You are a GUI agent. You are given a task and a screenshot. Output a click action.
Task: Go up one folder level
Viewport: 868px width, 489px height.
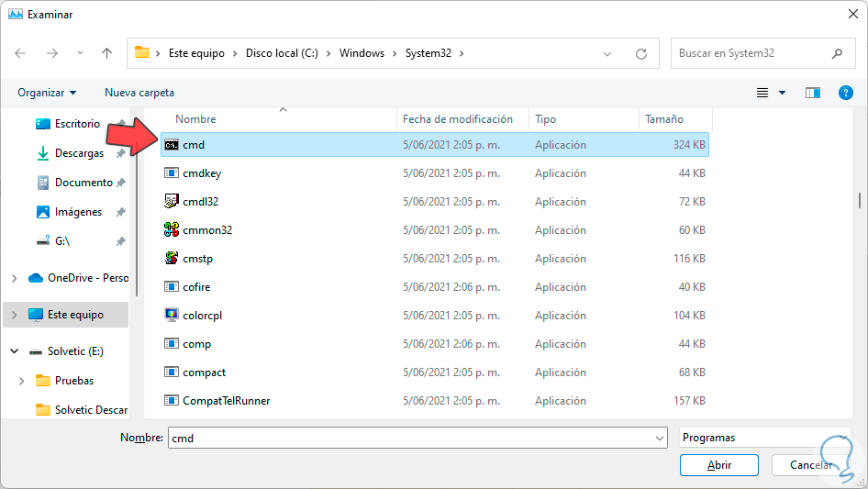[106, 53]
